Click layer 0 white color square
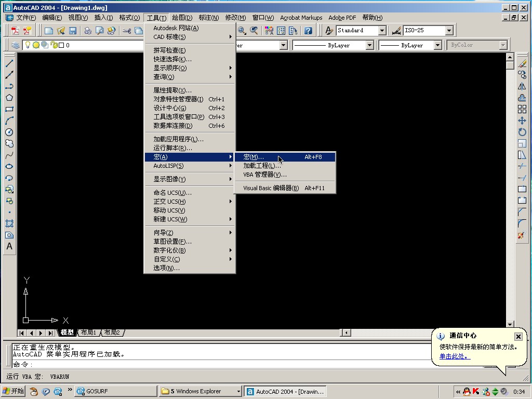This screenshot has width=532, height=399. point(61,45)
